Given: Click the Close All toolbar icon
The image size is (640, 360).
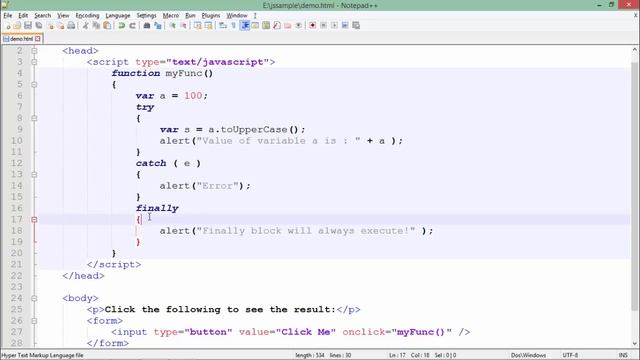Looking at the screenshot, I should tap(61, 26).
